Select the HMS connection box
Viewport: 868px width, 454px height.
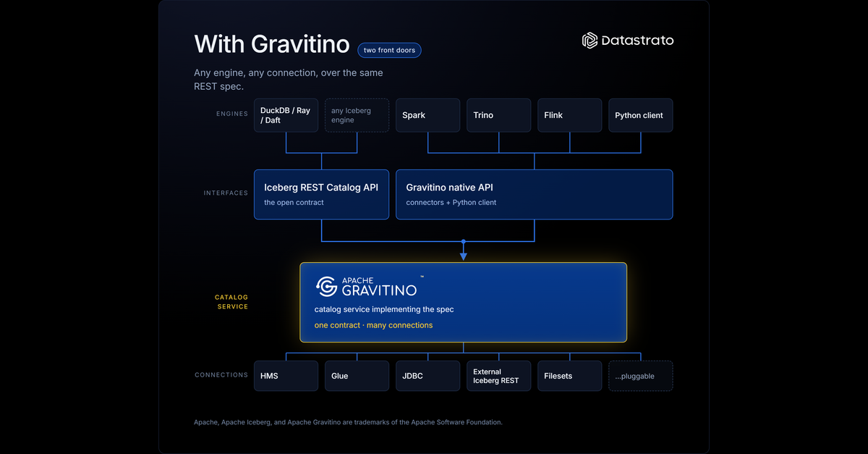286,376
